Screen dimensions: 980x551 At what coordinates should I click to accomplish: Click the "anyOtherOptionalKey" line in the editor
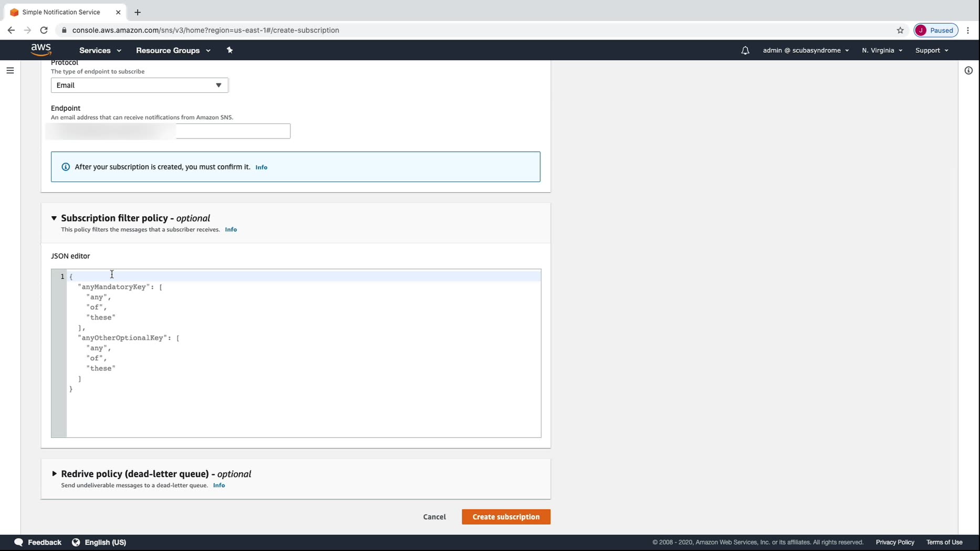[129, 338]
